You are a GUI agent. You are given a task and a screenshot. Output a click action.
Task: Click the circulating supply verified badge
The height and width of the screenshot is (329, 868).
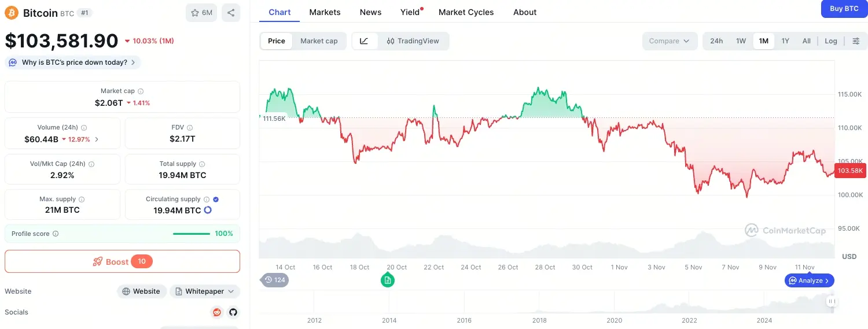(x=216, y=199)
